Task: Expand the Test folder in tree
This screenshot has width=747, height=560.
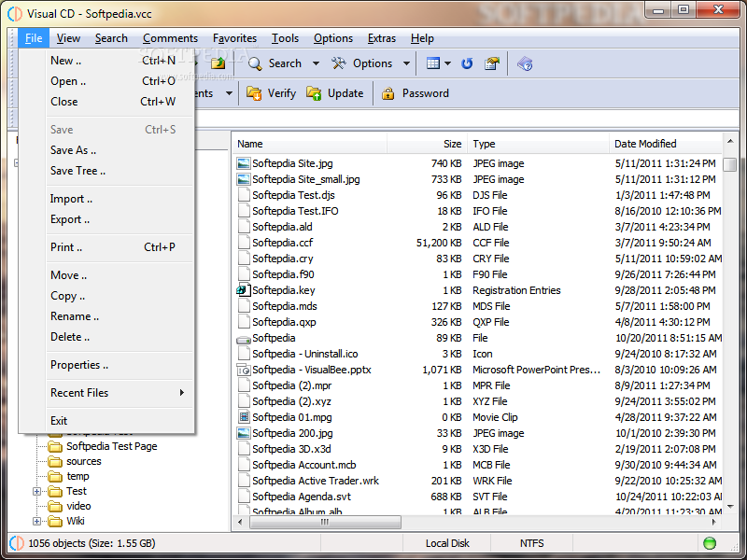Action: 36,491
